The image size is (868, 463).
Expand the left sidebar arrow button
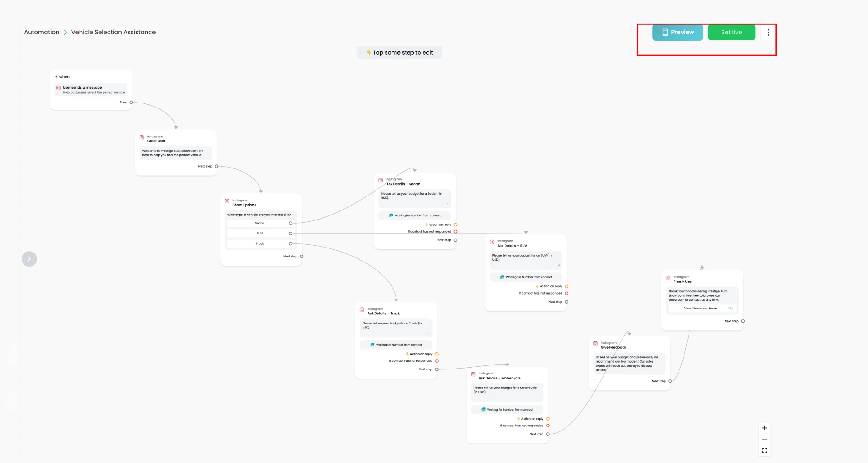coord(29,259)
